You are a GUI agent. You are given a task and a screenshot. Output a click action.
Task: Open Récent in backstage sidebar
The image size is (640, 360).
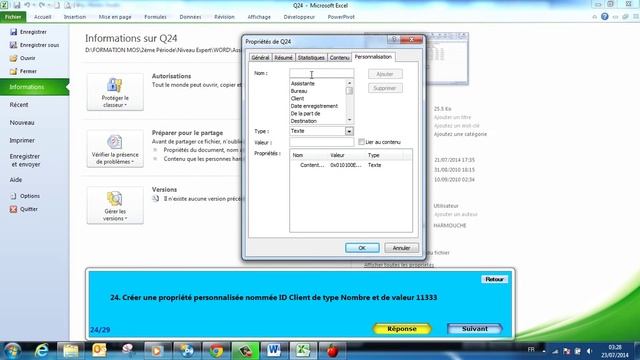point(19,105)
